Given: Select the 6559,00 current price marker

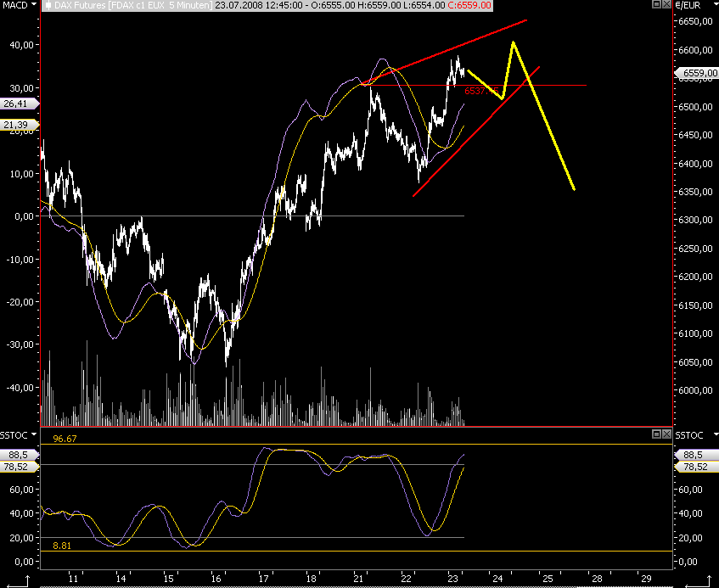Looking at the screenshot, I should pyautogui.click(x=696, y=73).
